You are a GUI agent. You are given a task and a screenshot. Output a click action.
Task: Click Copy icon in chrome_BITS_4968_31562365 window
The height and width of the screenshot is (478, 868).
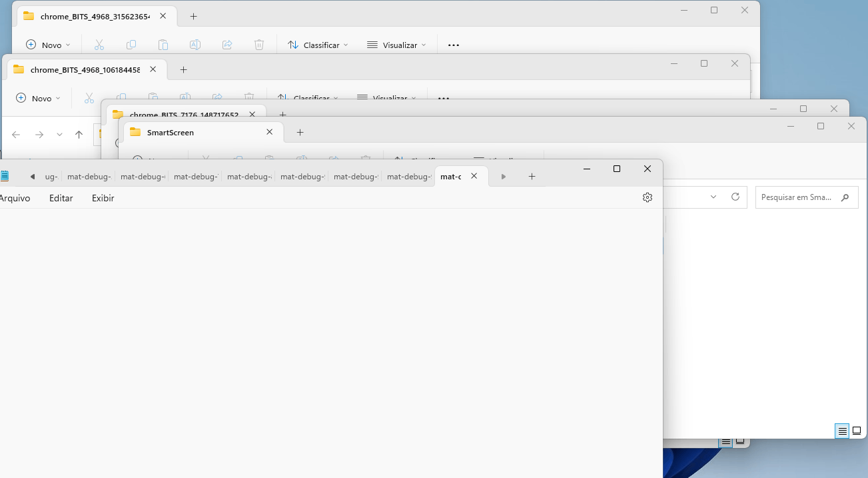click(x=131, y=45)
